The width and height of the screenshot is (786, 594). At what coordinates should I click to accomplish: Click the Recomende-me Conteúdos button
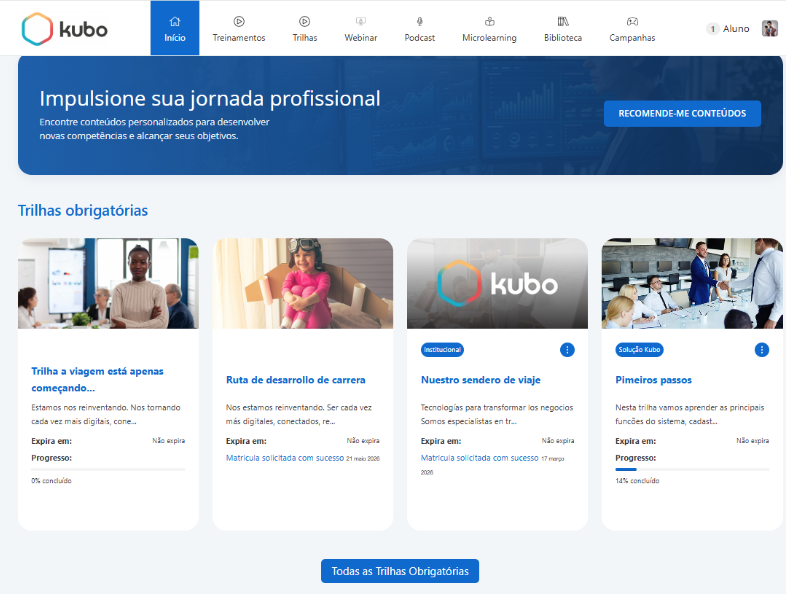(682, 113)
